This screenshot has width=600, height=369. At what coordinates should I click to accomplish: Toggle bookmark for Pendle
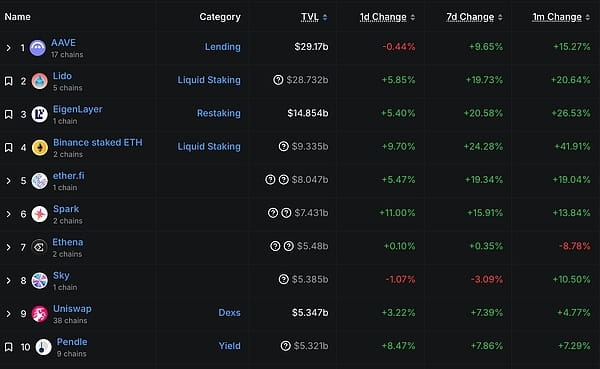tap(8, 347)
